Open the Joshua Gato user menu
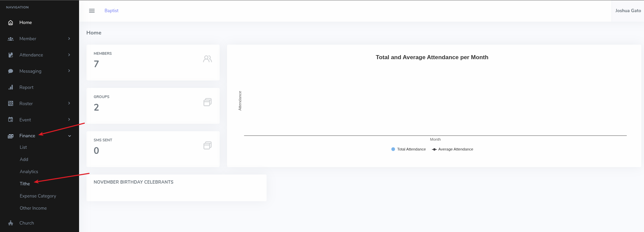Screen dimensions: 644x232 627,11
